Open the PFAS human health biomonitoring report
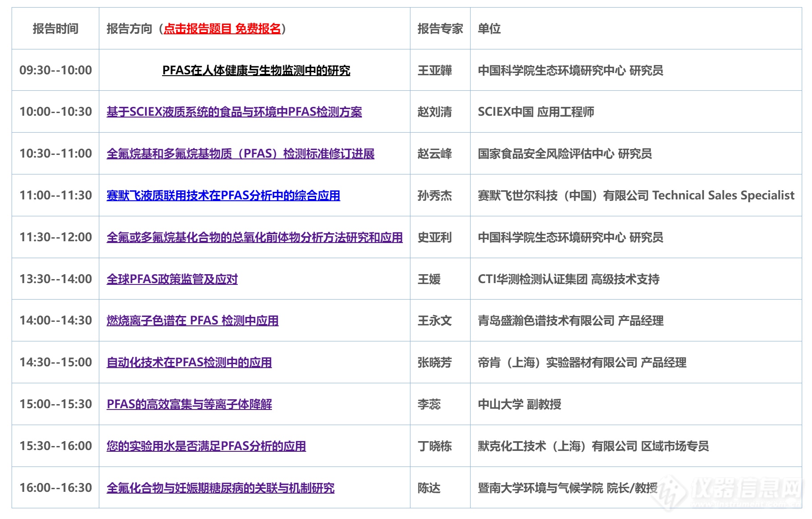Viewport: 812px width, 519px height. coord(256,70)
